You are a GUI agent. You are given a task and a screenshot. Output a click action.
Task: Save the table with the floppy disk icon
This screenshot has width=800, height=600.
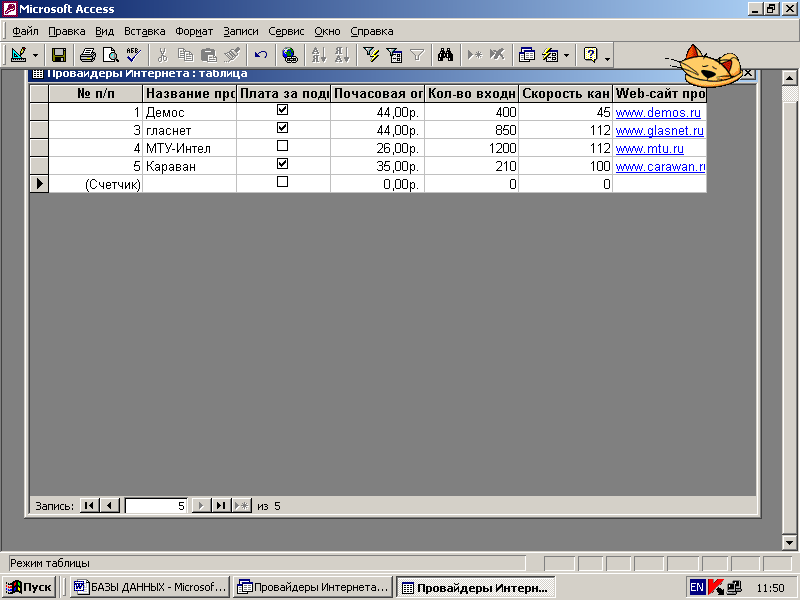[59, 55]
